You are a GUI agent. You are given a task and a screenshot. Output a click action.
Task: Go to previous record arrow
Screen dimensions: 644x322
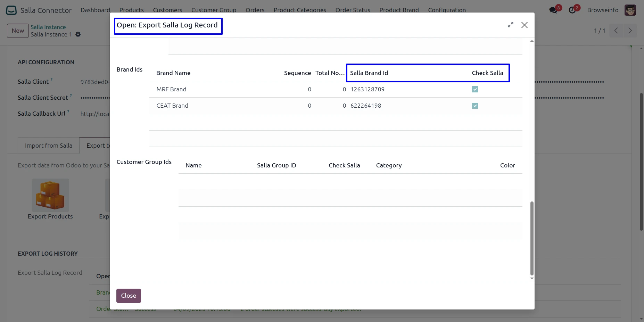point(616,31)
